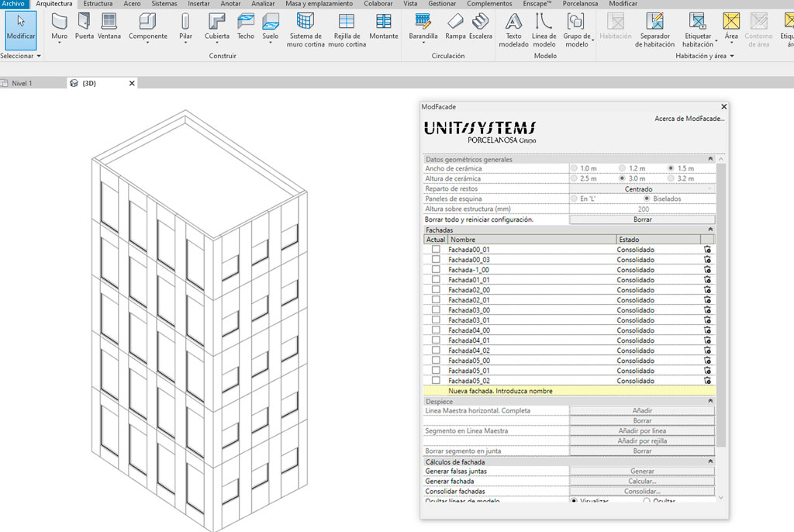Select the Rampa tool
The image size is (794, 532).
click(455, 26)
